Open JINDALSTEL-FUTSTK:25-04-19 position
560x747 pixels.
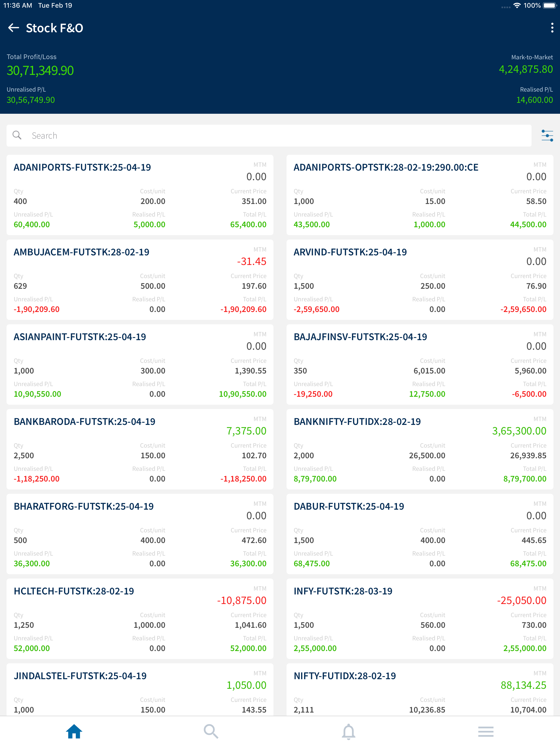point(140,690)
